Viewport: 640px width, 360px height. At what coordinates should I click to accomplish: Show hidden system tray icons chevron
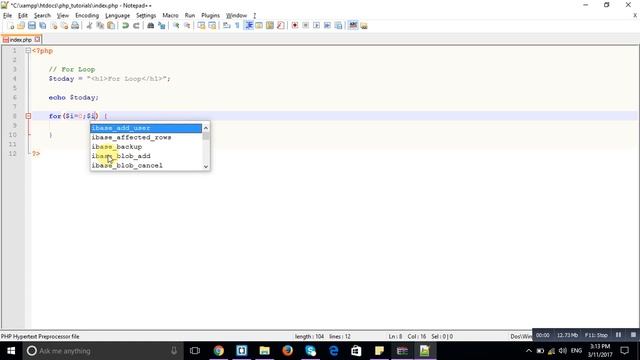[x=529, y=351]
